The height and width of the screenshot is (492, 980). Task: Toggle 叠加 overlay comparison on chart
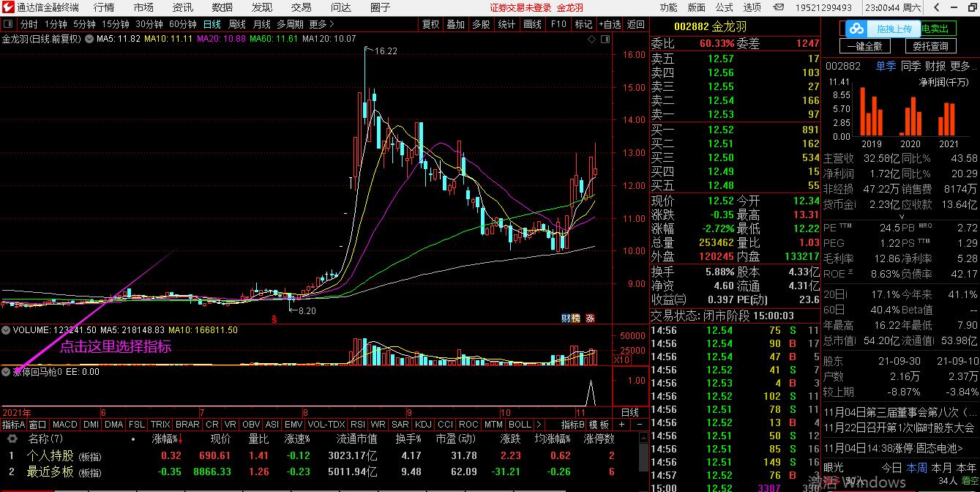pos(455,24)
